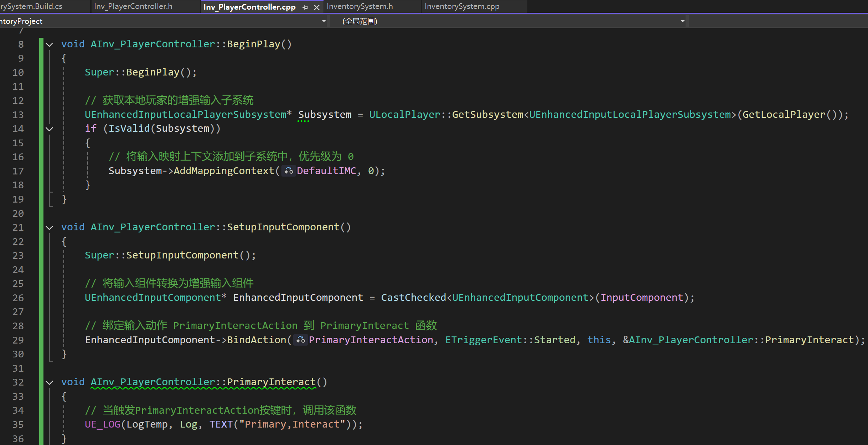Open the System.Build.cs tab
This screenshot has height=445, width=868.
(x=31, y=6)
